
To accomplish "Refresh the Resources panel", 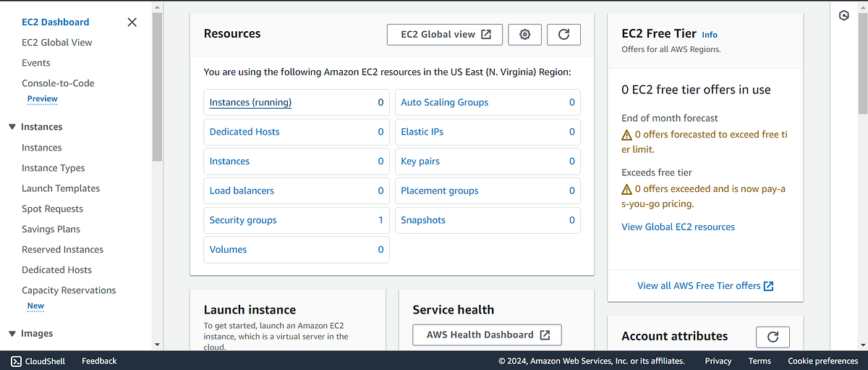I will point(563,34).
